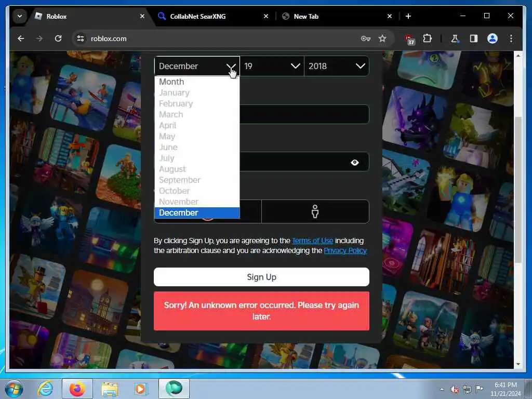The image size is (532, 399).
Task: Select March in the month list
Action: click(x=197, y=114)
